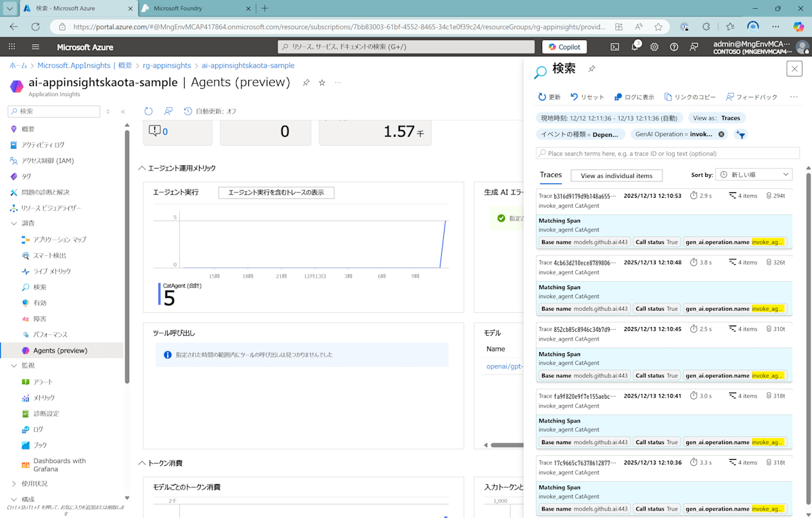This screenshot has height=518, width=812.
Task: Launch Copilot from the header
Action: pos(564,47)
